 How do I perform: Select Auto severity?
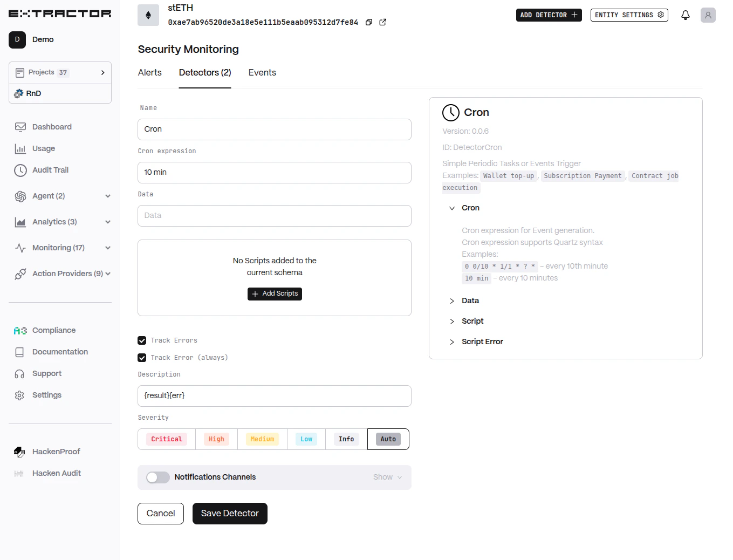coord(388,439)
